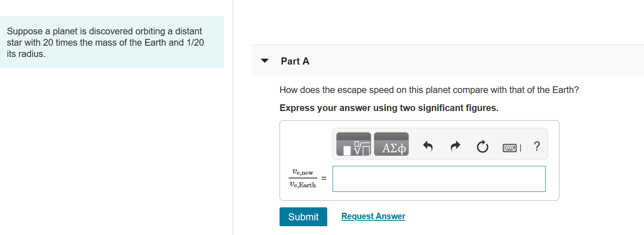Select the ve,new over ve,Earth fraction label

pos(303,178)
